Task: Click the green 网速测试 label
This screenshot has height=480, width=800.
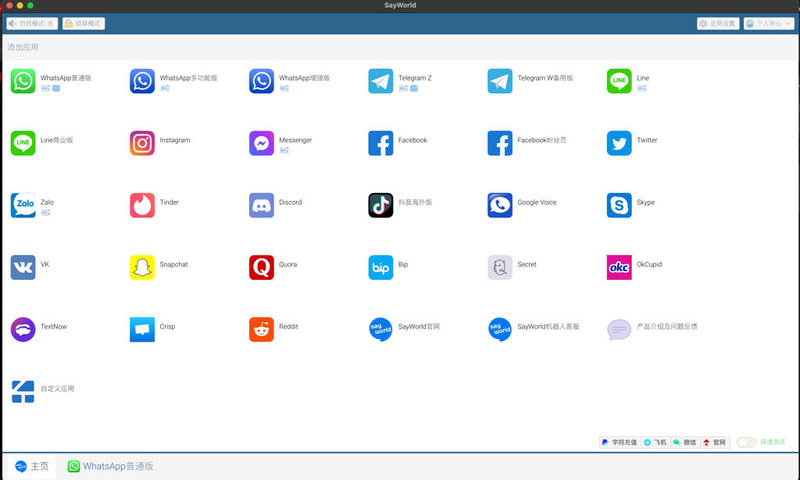Action: tap(773, 442)
